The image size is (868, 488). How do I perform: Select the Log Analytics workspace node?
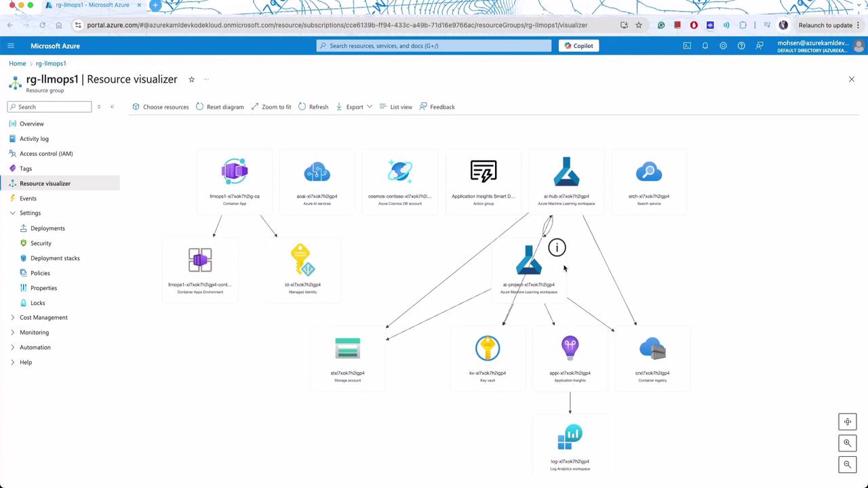[570, 447]
